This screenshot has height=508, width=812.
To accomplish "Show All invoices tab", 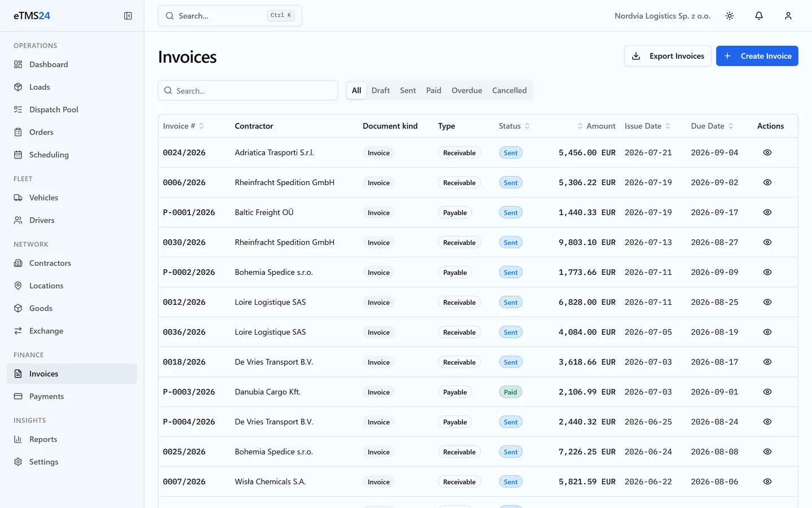I will coord(356,90).
